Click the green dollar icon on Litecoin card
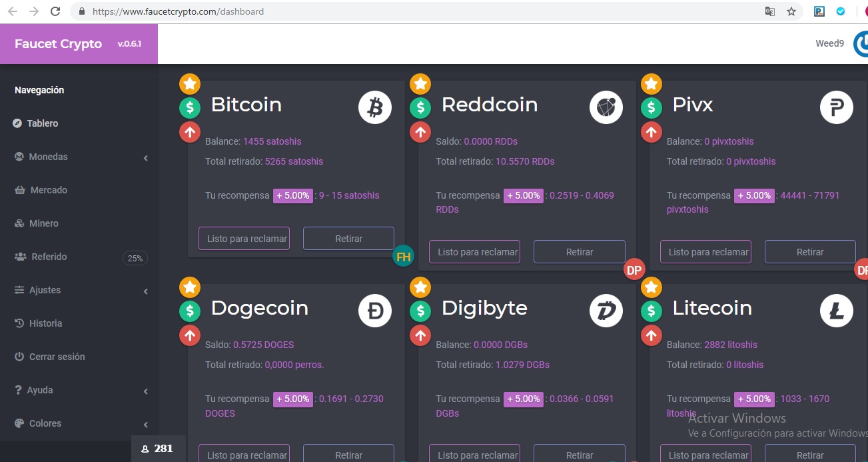The width and height of the screenshot is (868, 462). click(x=651, y=311)
